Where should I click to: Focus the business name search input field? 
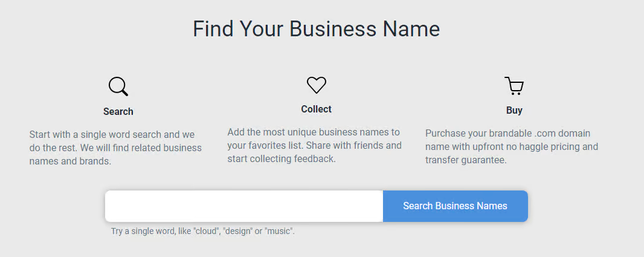(x=244, y=206)
